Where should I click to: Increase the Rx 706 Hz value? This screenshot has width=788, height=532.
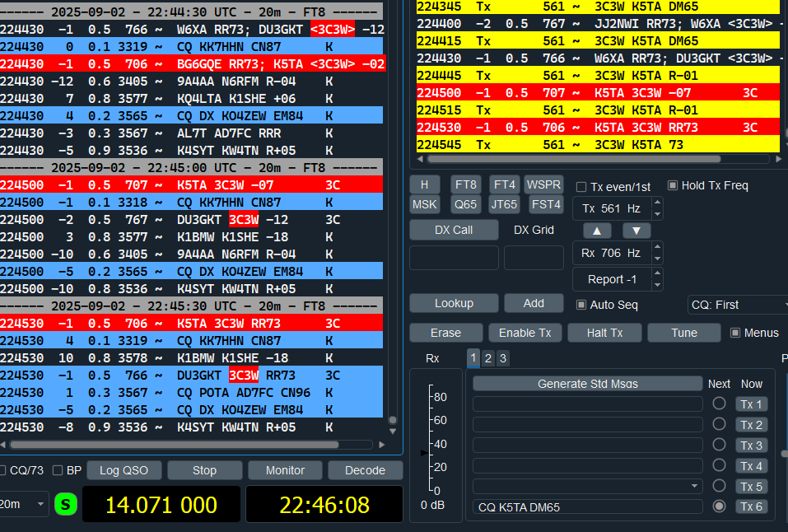tap(657, 247)
